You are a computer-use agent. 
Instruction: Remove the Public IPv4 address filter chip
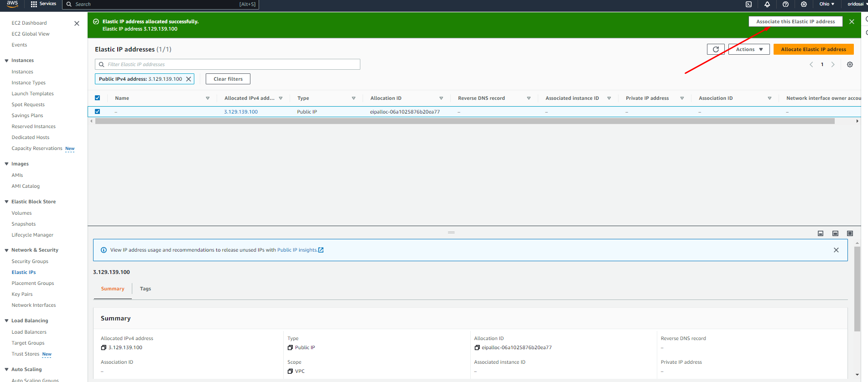coord(189,79)
